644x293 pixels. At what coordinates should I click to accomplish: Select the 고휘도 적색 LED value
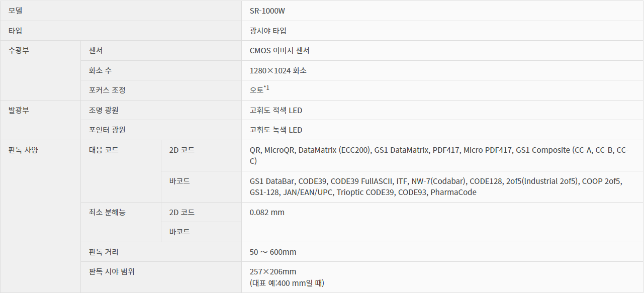click(x=276, y=110)
